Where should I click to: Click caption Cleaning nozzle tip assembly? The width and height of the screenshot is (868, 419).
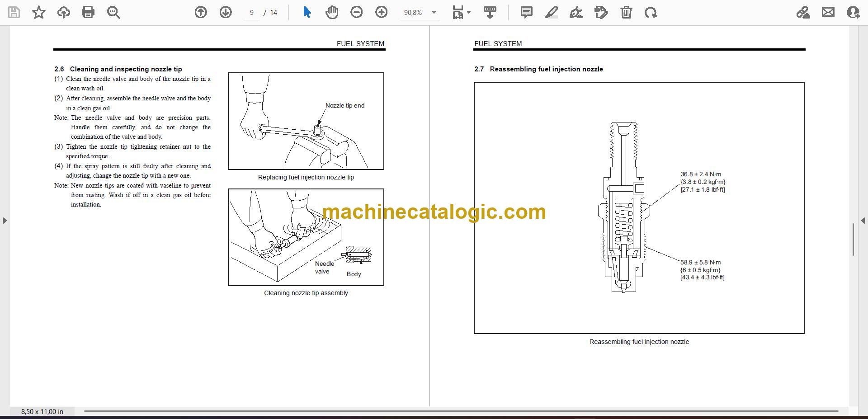coord(306,293)
